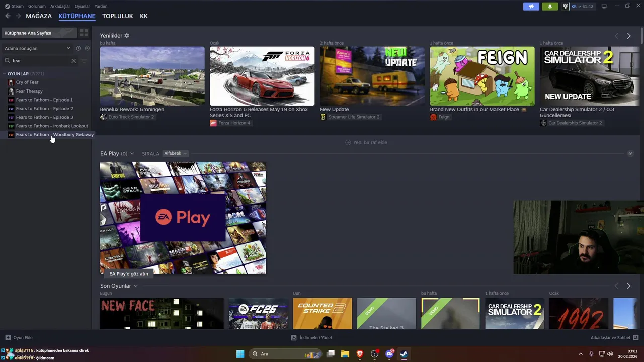Open the NEW FACE recent game cover

point(162,314)
